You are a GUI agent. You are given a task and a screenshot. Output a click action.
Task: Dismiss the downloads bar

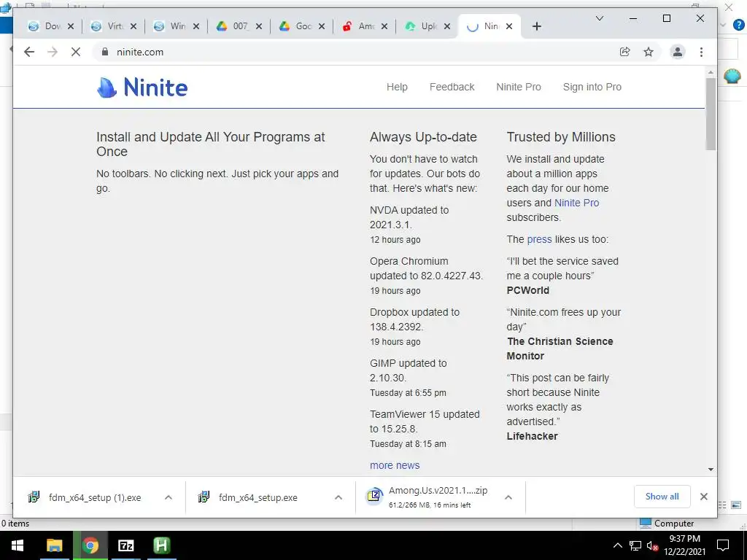tap(704, 497)
